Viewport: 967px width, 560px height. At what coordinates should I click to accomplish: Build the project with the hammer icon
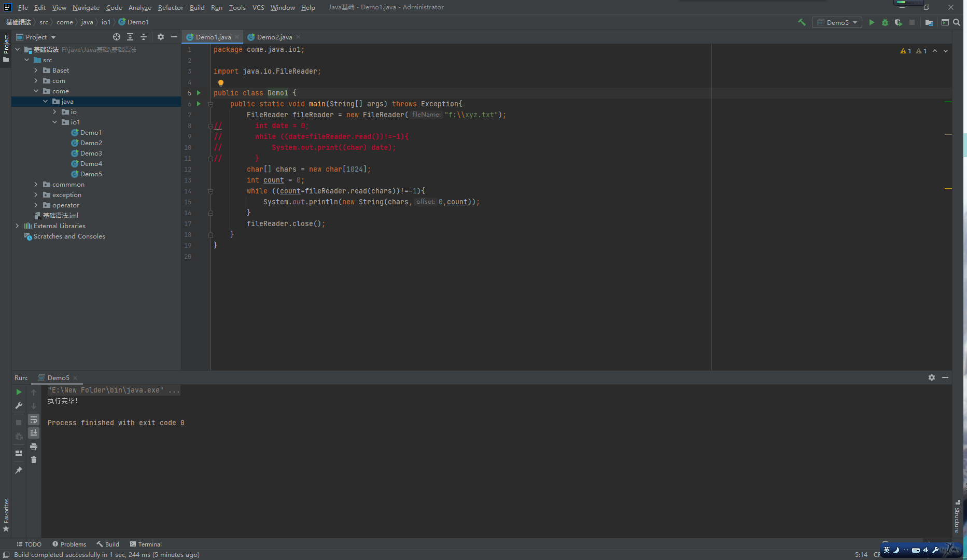(x=802, y=22)
